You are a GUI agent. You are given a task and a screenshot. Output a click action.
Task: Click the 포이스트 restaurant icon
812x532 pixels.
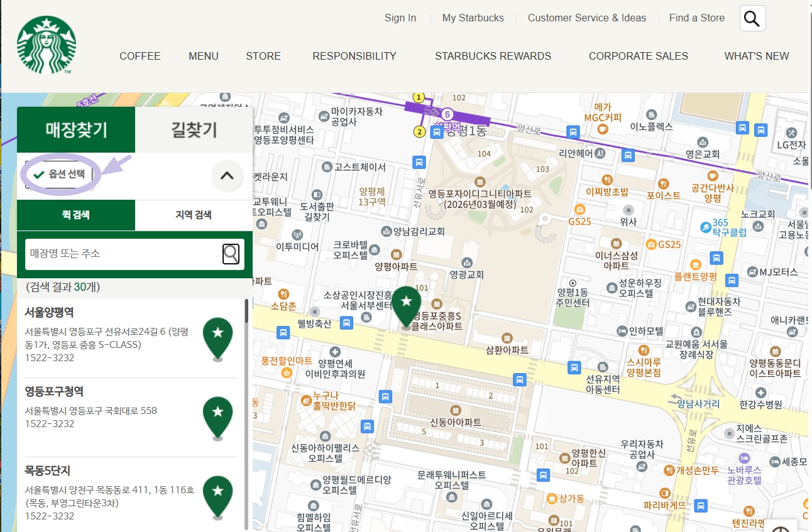click(x=663, y=183)
